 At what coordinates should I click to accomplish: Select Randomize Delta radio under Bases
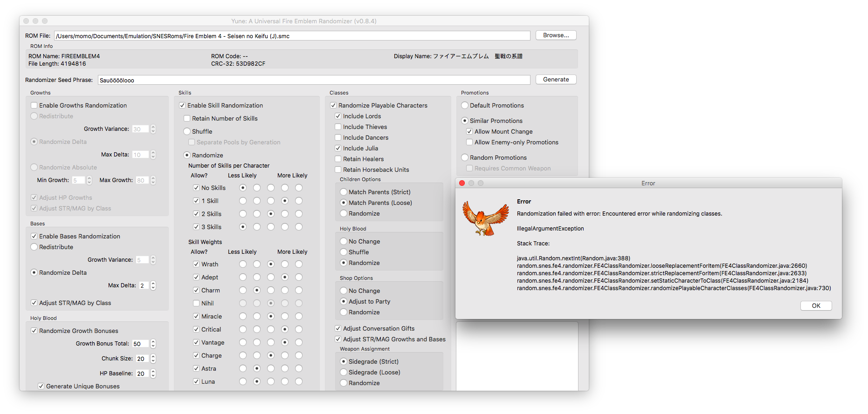(x=34, y=272)
